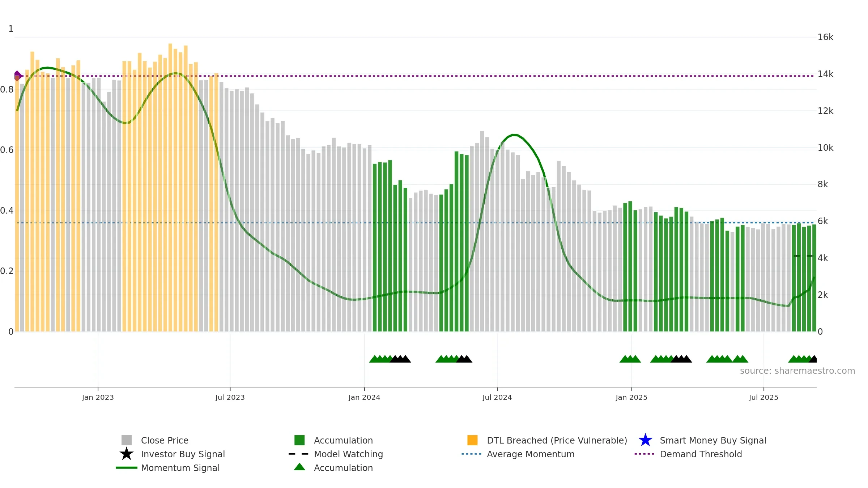This screenshot has width=868, height=488.
Task: Hide the DTL Breached (Price Vulnerable) series
Action: point(557,440)
